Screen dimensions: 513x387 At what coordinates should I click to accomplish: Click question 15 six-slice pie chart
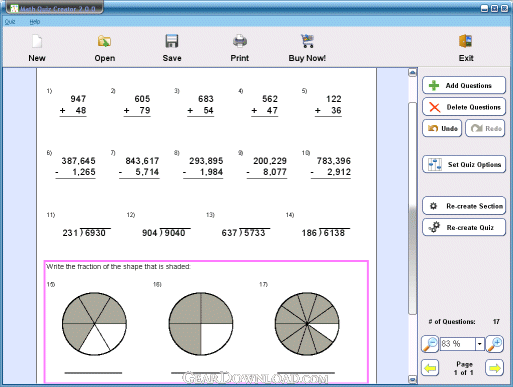point(94,324)
